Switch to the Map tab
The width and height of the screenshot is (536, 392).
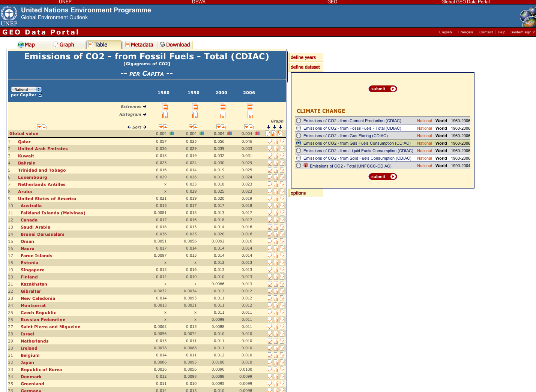(x=26, y=45)
